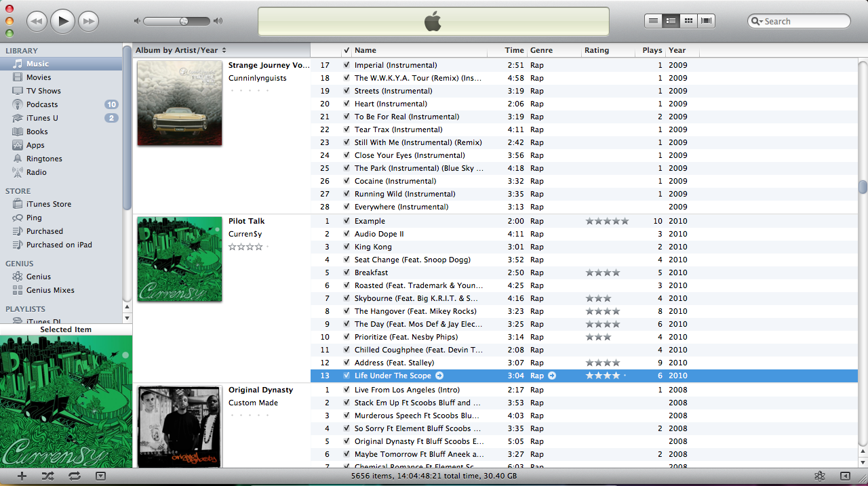Sort tracks by the Genre column
868x486 pixels.
click(555, 50)
